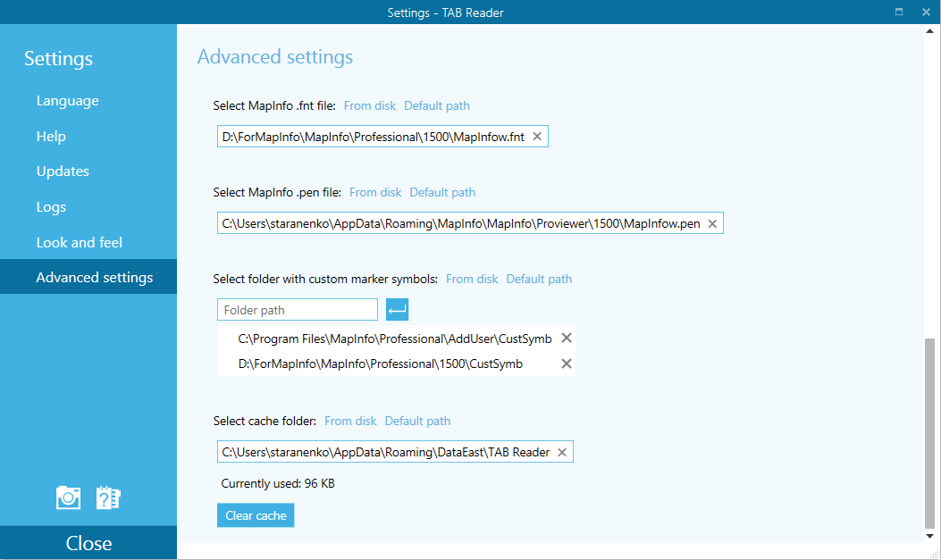Choose From disk for custom marker symbols

(472, 280)
